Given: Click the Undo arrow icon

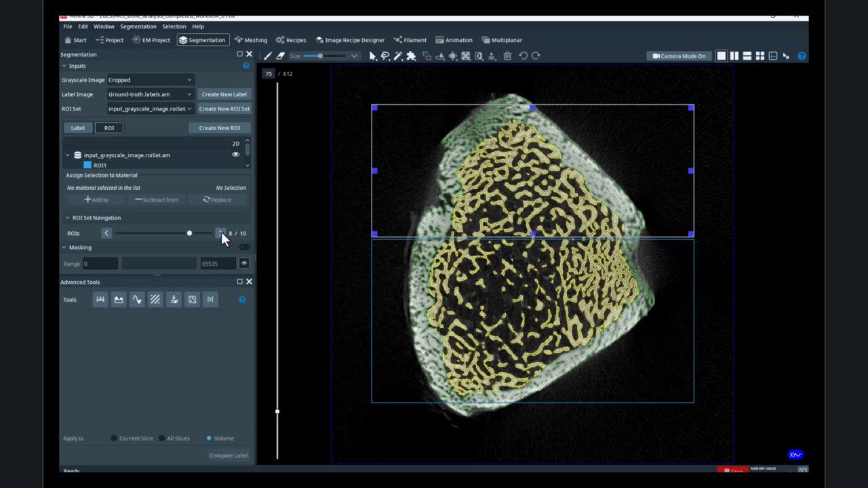Looking at the screenshot, I should (523, 56).
